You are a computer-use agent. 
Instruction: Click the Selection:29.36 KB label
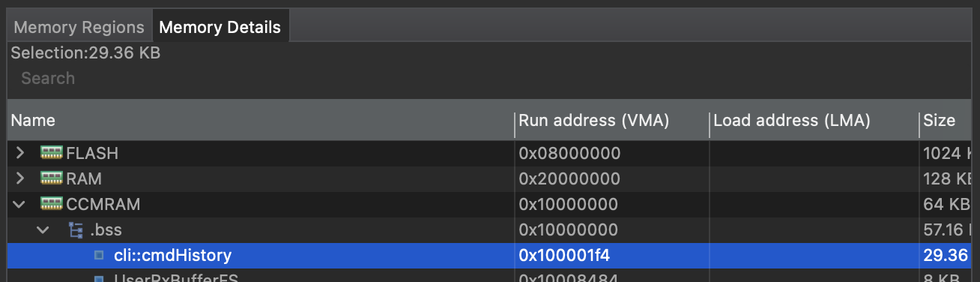click(85, 53)
